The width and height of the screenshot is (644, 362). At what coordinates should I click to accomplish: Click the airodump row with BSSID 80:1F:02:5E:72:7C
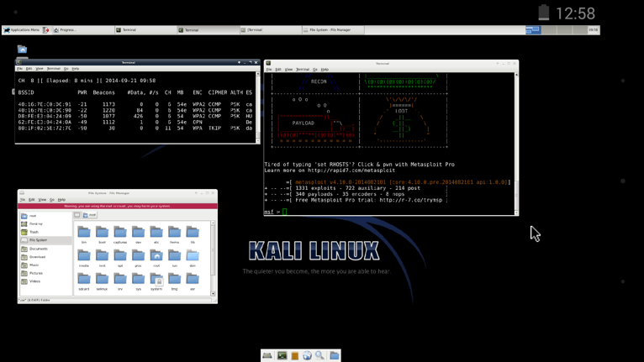point(135,128)
